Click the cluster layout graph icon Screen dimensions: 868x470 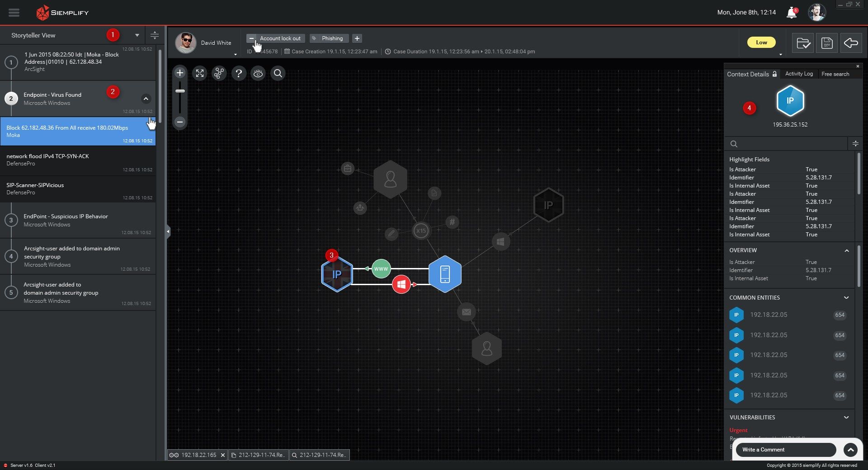point(219,73)
